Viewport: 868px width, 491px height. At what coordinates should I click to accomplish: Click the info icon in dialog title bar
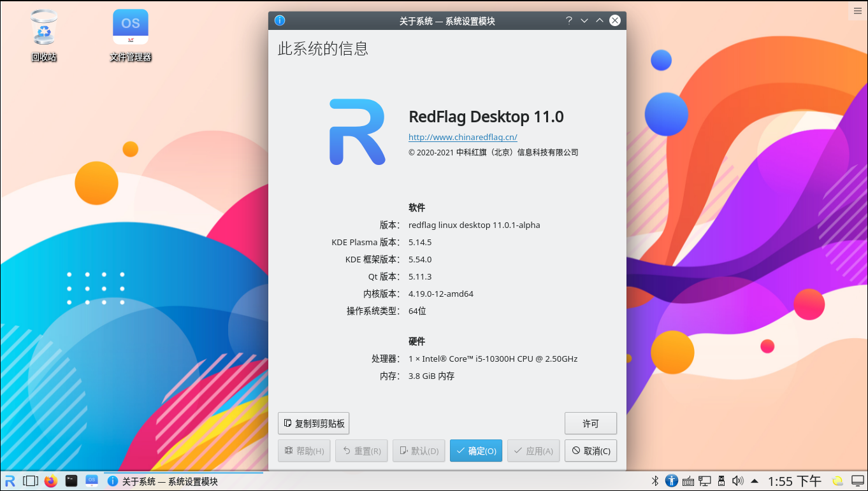(280, 20)
